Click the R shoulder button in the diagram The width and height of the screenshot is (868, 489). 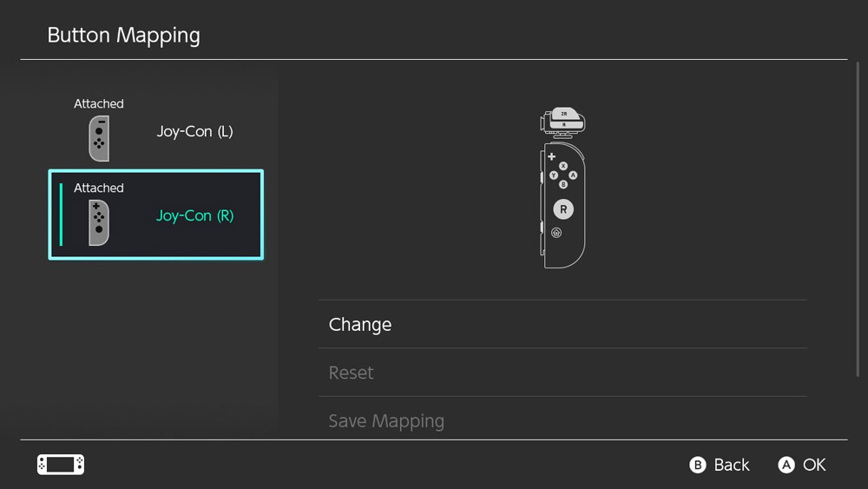pyautogui.click(x=564, y=124)
